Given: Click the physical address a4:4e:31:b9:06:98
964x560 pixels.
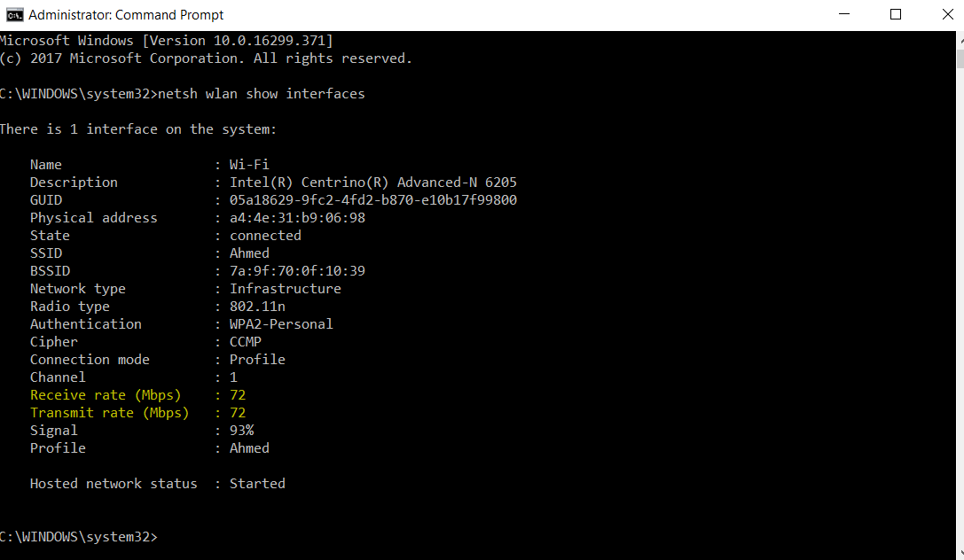Looking at the screenshot, I should coord(297,218).
